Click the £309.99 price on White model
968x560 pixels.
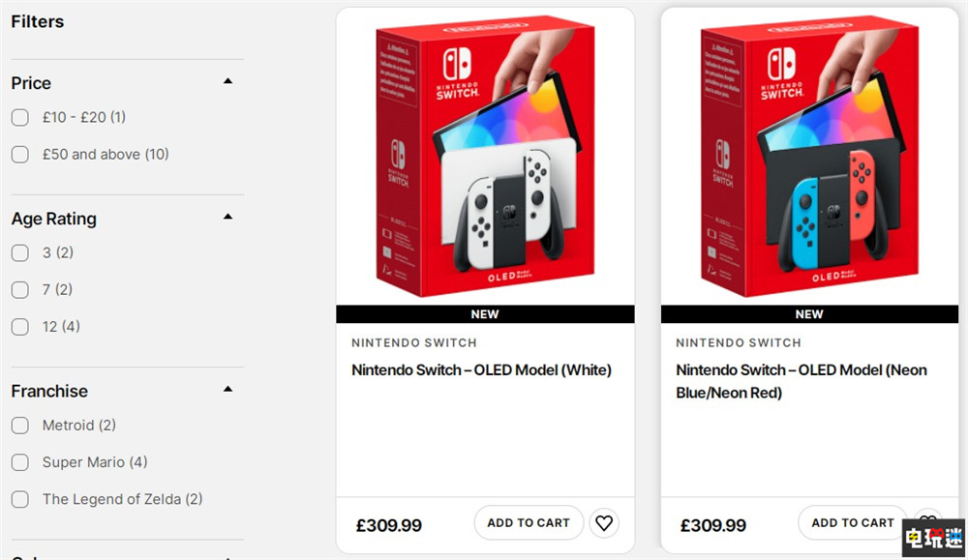click(388, 526)
